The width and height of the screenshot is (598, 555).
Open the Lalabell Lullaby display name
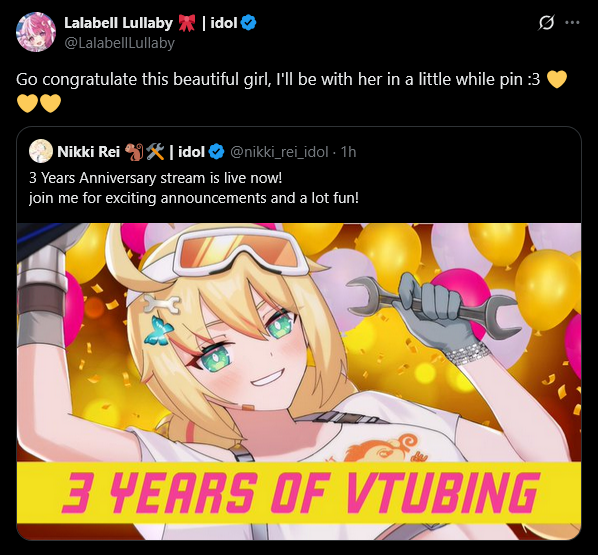pos(118,23)
